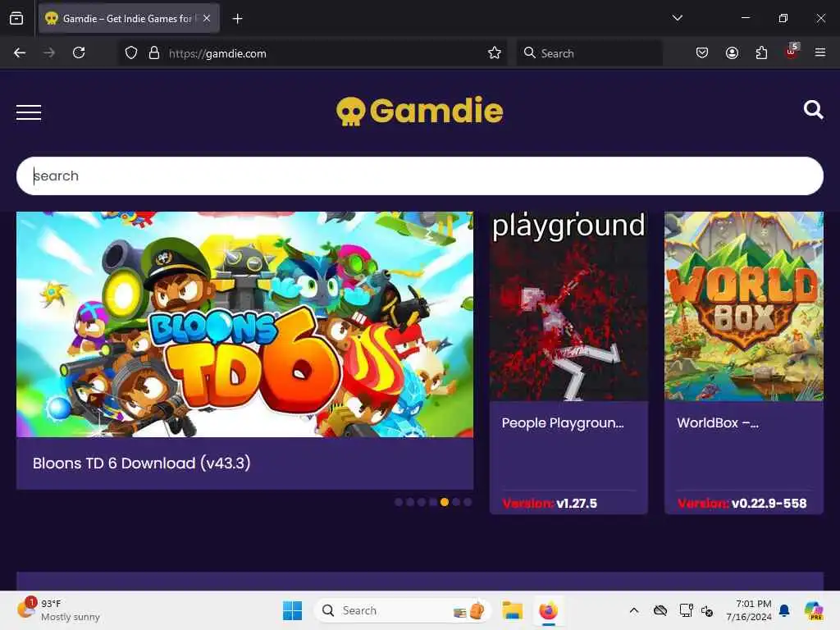840x630 pixels.
Task: Open the tracking protection shield
Action: coord(131,53)
